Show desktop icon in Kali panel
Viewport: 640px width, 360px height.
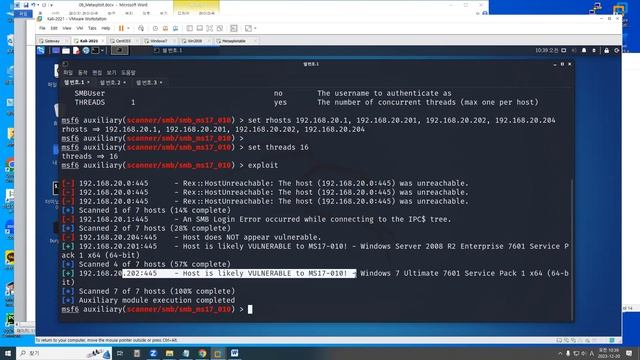[x=56, y=51]
